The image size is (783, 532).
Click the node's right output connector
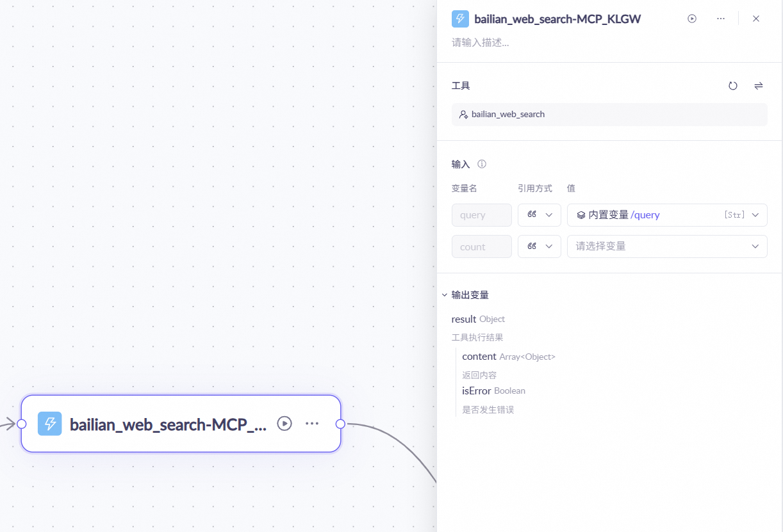point(340,424)
